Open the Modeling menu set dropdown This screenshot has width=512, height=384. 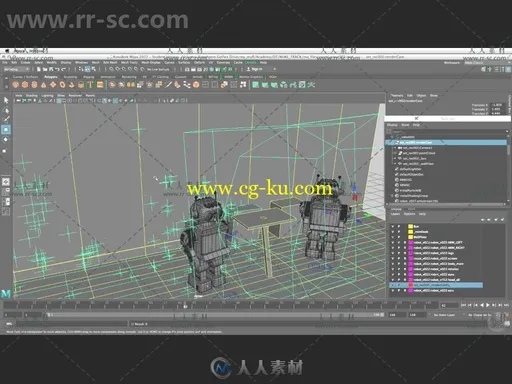[x=16, y=69]
